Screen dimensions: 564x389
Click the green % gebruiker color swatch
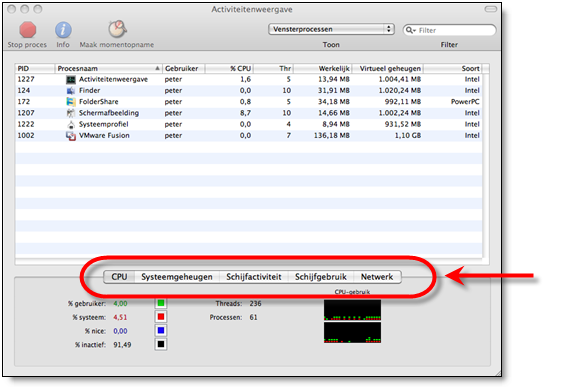(x=161, y=303)
